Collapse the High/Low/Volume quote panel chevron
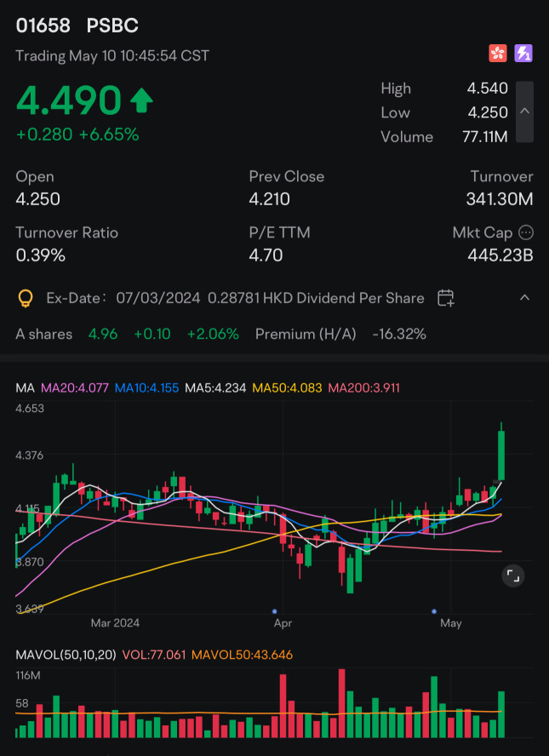The height and width of the screenshot is (756, 549). pyautogui.click(x=524, y=112)
